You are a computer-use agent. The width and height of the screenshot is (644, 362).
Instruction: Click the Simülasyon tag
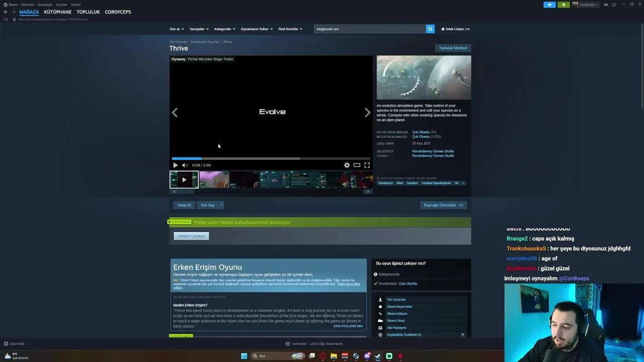point(385,183)
